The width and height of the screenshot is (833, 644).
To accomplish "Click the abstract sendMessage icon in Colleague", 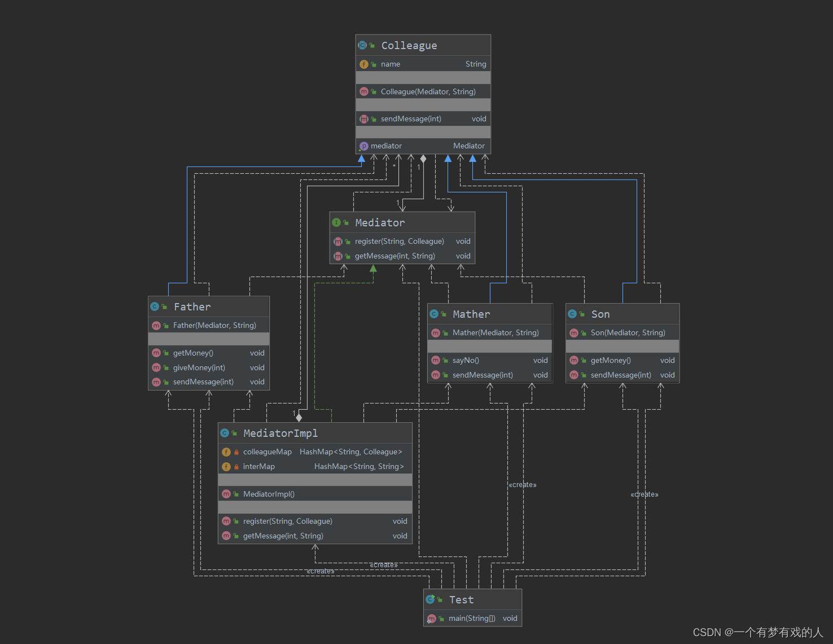I will click(x=364, y=119).
